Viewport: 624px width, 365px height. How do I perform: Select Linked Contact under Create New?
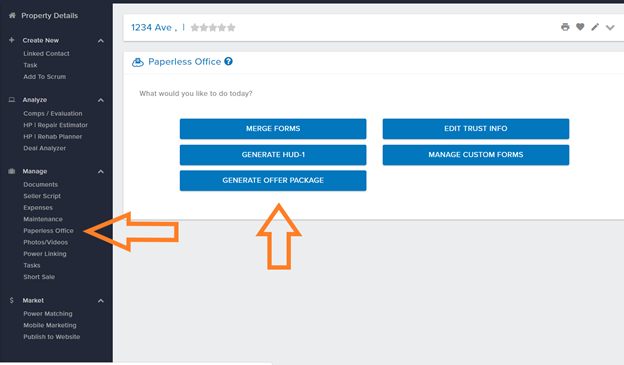pyautogui.click(x=46, y=53)
